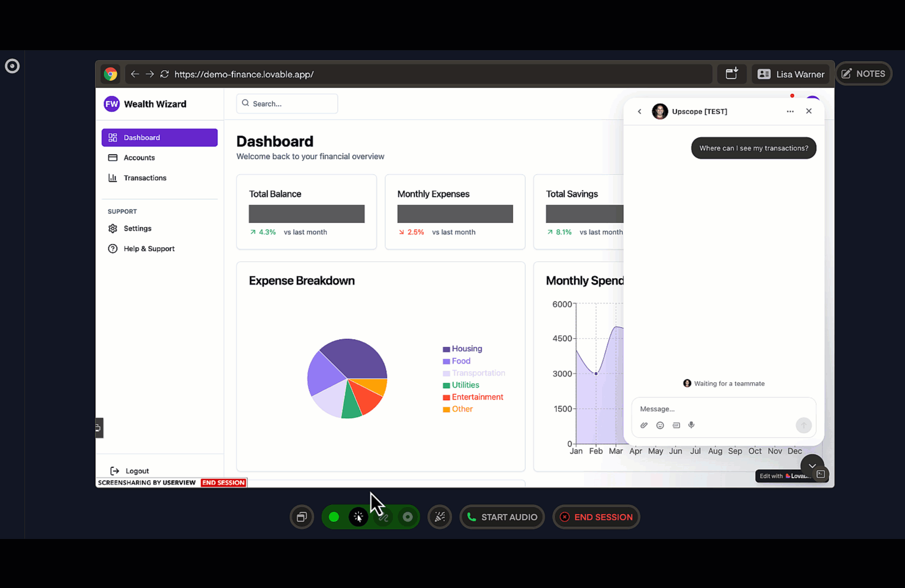Screen dimensions: 905x588
Task: Toggle the spotlight circle mode button
Action: coord(408,517)
